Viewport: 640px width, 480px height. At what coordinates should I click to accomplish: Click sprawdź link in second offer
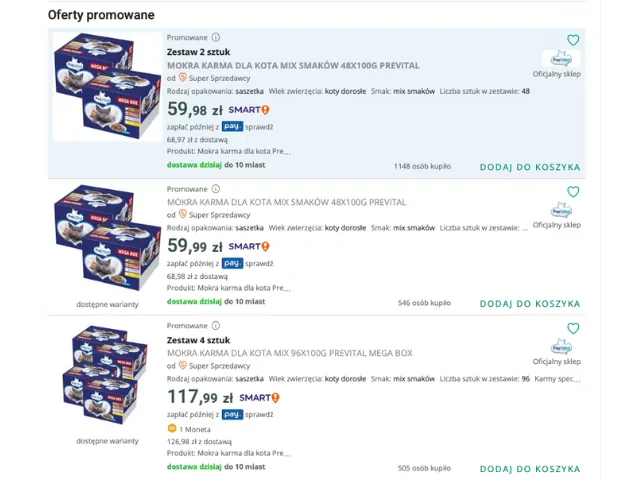tap(259, 264)
